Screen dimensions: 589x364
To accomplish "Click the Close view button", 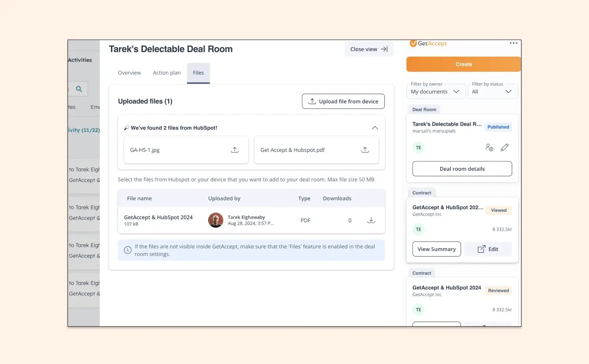I will (x=369, y=49).
